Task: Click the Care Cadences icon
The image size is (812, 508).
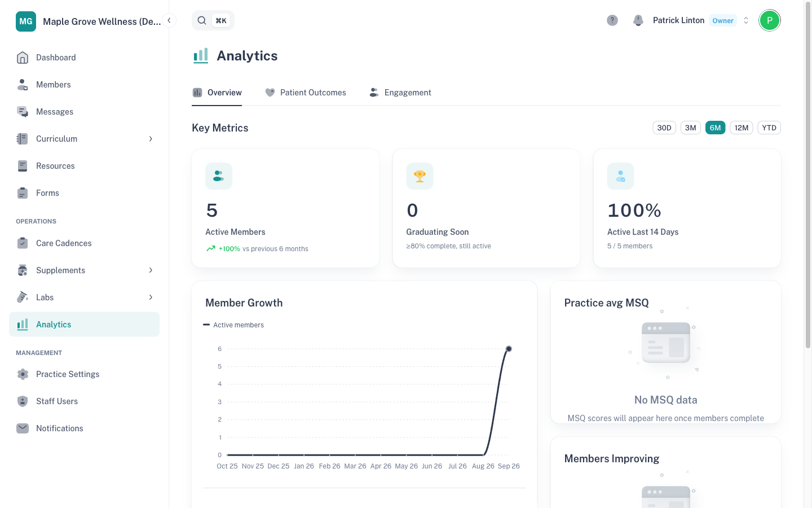Action: (x=23, y=243)
